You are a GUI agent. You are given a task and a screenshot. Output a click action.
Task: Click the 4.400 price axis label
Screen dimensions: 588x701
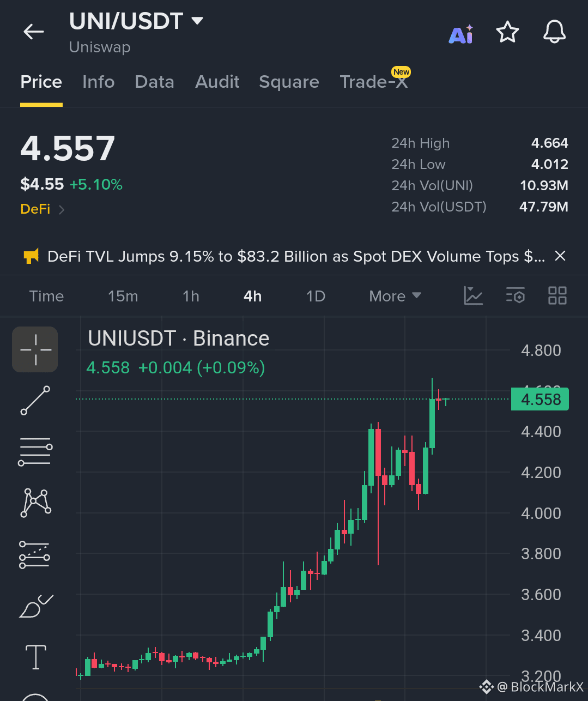pyautogui.click(x=541, y=432)
